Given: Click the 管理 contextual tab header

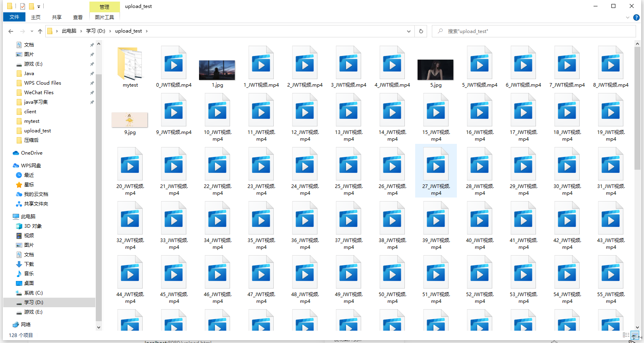Looking at the screenshot, I should (x=104, y=7).
